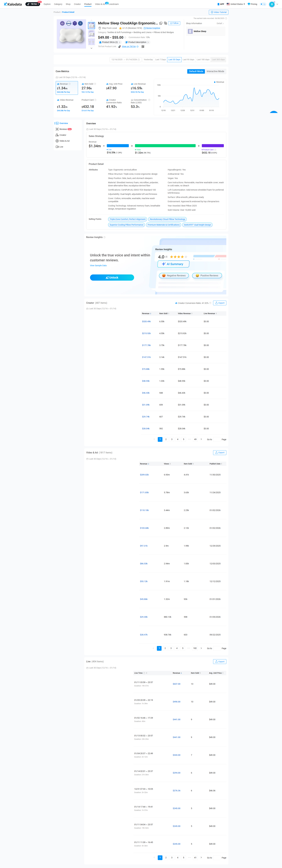Click the blue Live revenue bar

coord(118,146)
